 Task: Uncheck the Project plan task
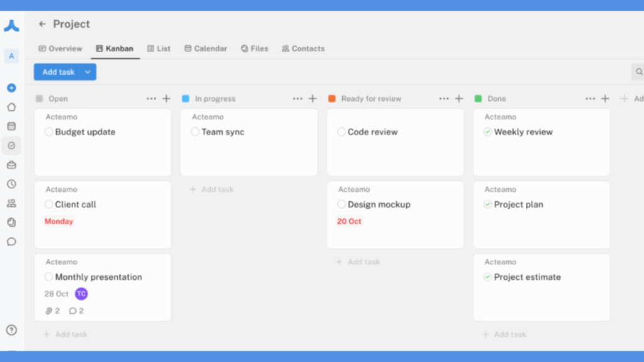click(x=487, y=204)
